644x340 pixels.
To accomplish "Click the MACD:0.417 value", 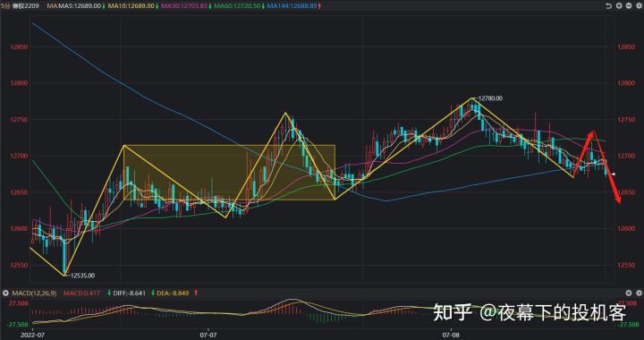I will point(81,293).
